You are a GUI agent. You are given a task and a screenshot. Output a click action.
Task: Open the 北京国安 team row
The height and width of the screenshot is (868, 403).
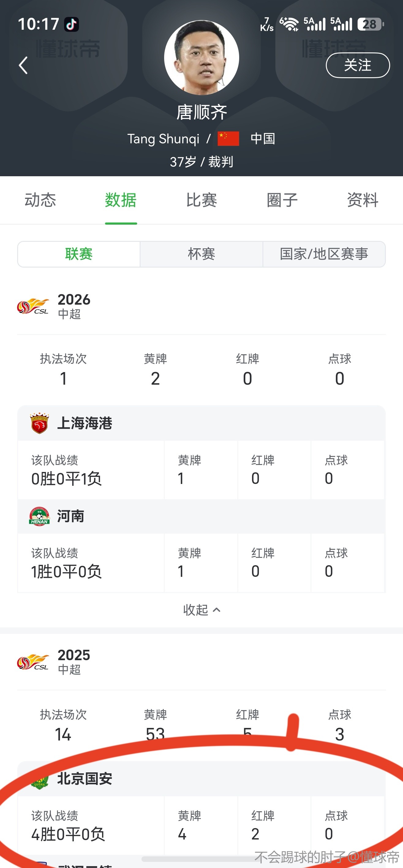tap(84, 779)
